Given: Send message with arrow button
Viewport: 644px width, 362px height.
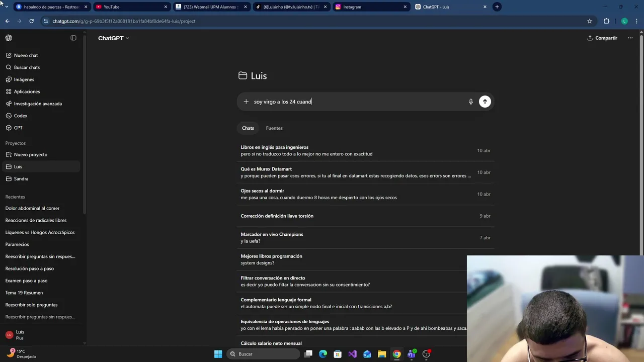Looking at the screenshot, I should tap(485, 102).
